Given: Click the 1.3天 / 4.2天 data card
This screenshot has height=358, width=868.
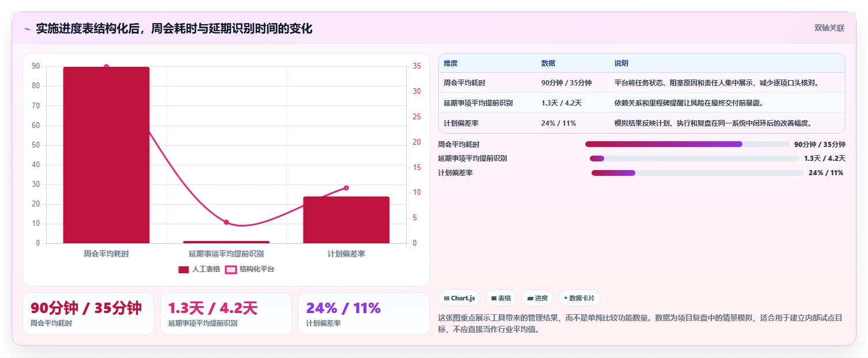Looking at the screenshot, I should click(x=226, y=314).
